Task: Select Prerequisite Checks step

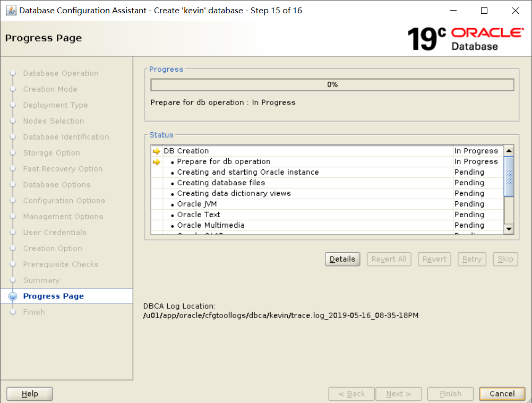Action: 61,264
